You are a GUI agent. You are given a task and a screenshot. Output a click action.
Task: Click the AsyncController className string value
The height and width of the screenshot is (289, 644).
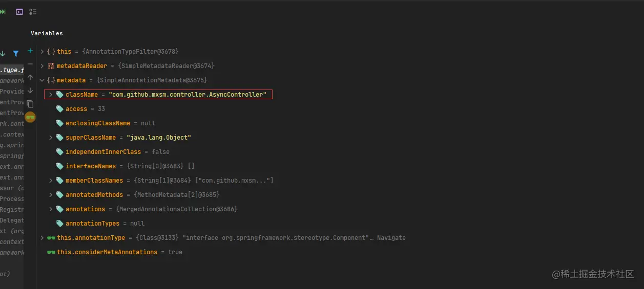coord(188,95)
